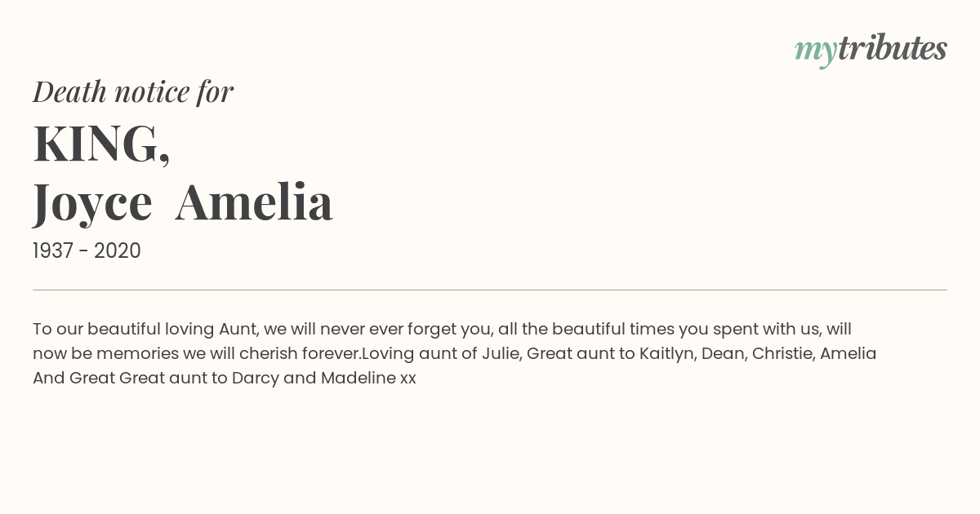
Task: Select the "Death notice for" heading
Action: tap(133, 91)
